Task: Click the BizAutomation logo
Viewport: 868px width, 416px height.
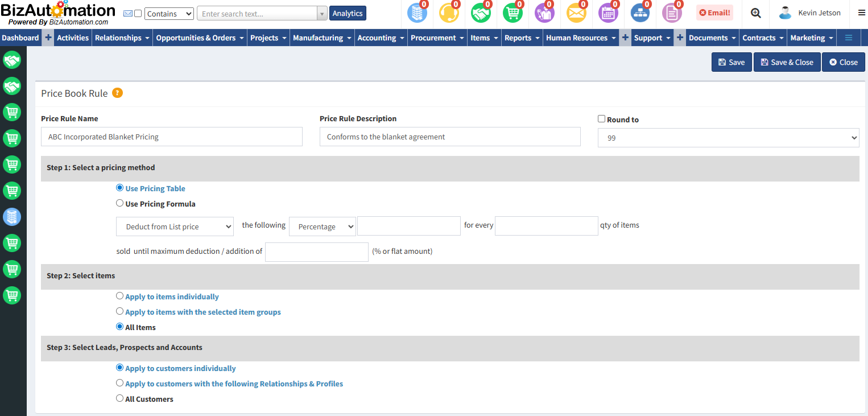Action: pos(58,14)
